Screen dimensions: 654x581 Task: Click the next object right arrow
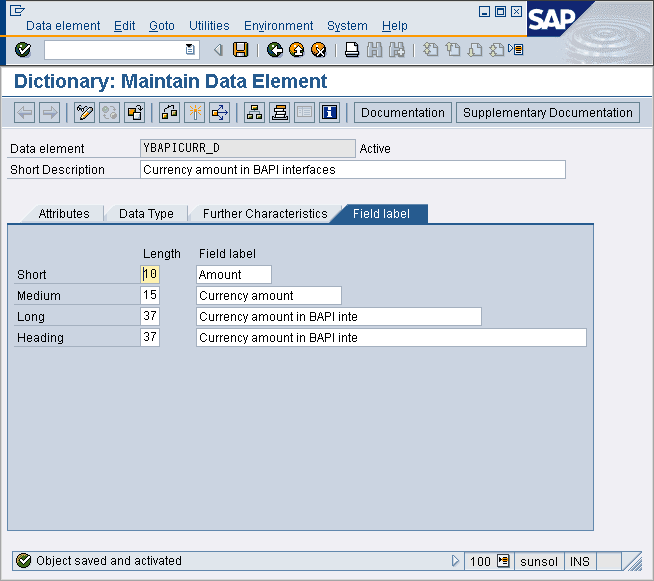pos(50,113)
